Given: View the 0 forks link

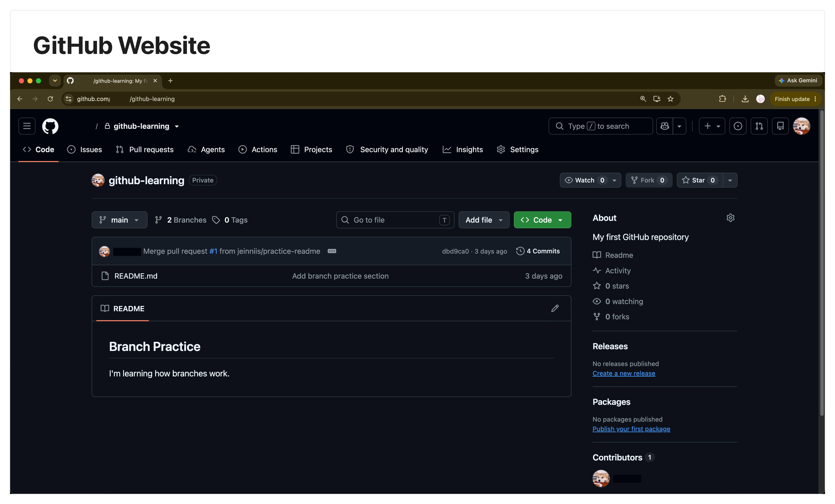Looking at the screenshot, I should pos(611,317).
